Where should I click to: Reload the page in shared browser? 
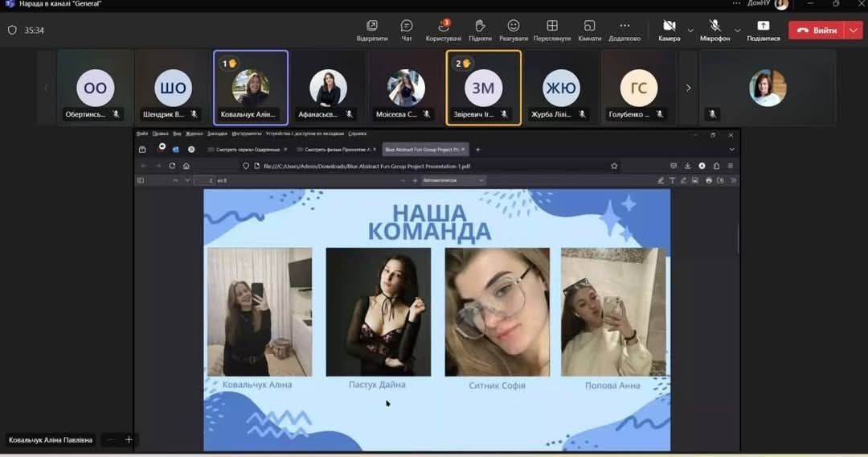(x=172, y=166)
